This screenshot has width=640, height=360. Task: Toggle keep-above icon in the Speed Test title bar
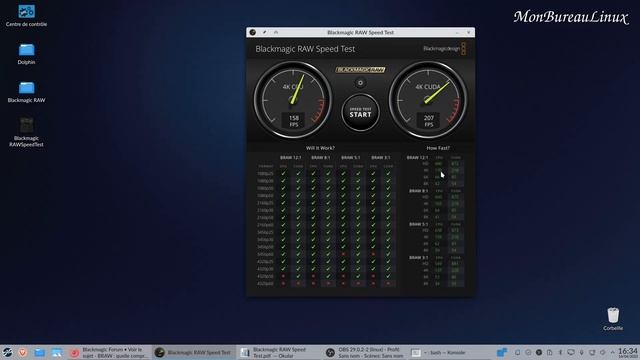click(x=276, y=32)
